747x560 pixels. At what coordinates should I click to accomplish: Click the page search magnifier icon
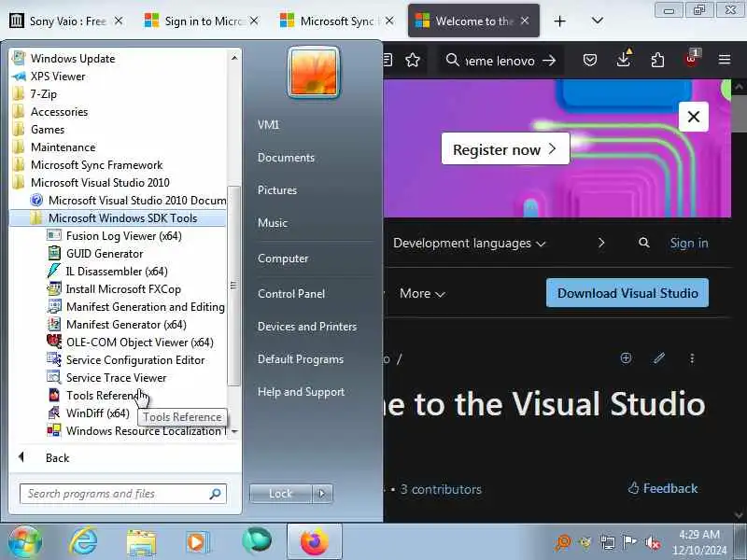[643, 243]
